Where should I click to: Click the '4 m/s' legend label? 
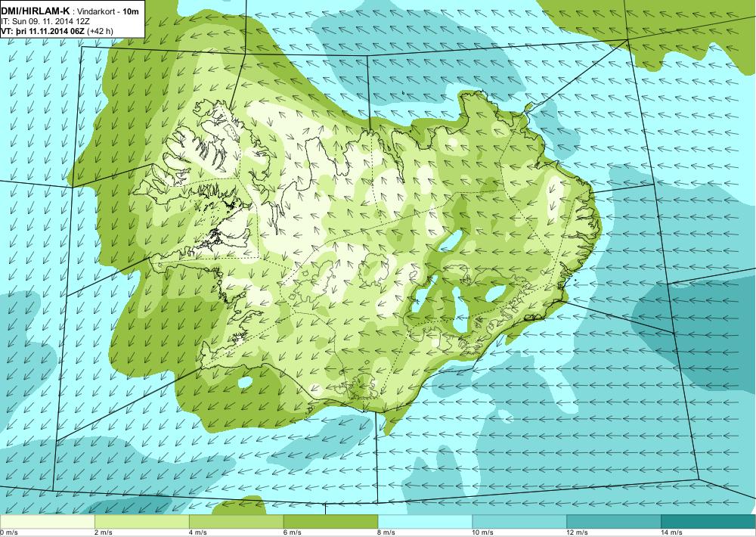[198, 532]
